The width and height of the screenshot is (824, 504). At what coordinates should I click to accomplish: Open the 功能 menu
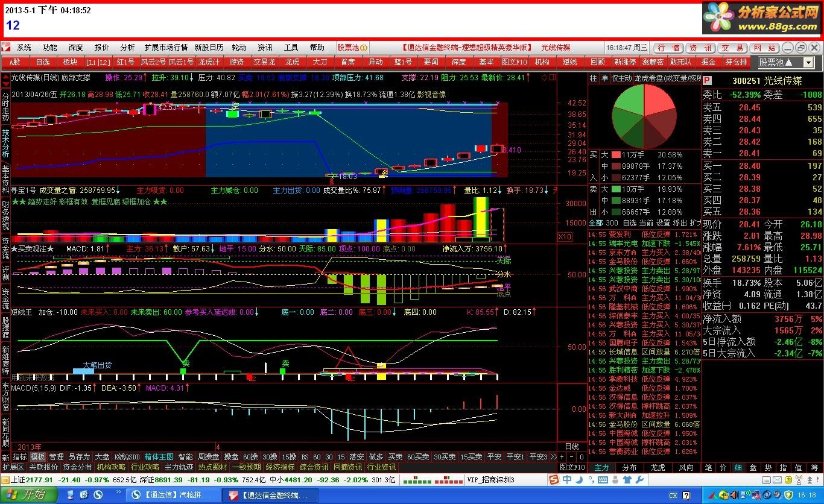click(x=49, y=48)
